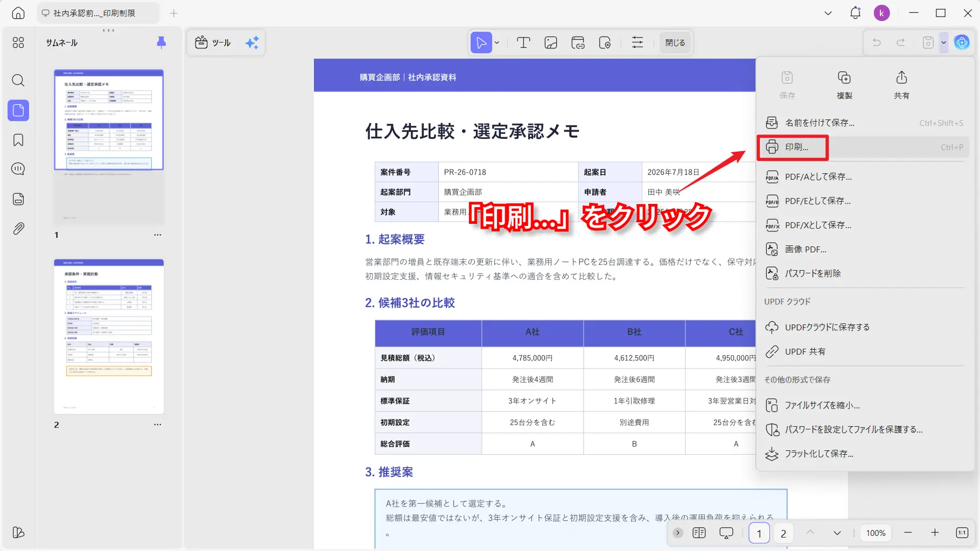Choose パスワードを削除 option
980x551 pixels.
(865, 273)
